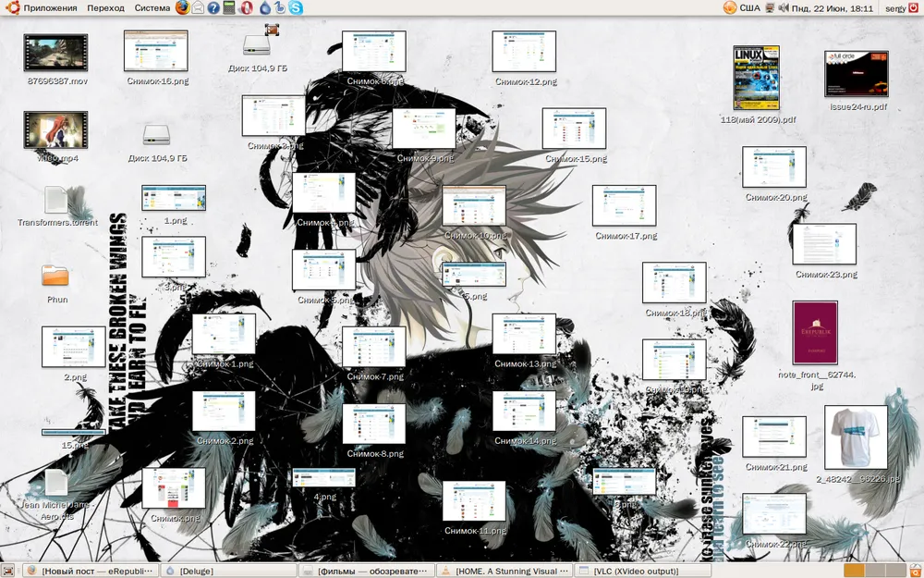Click the volume speaker icon
Screen dimensions: 924x578
tap(782, 8)
